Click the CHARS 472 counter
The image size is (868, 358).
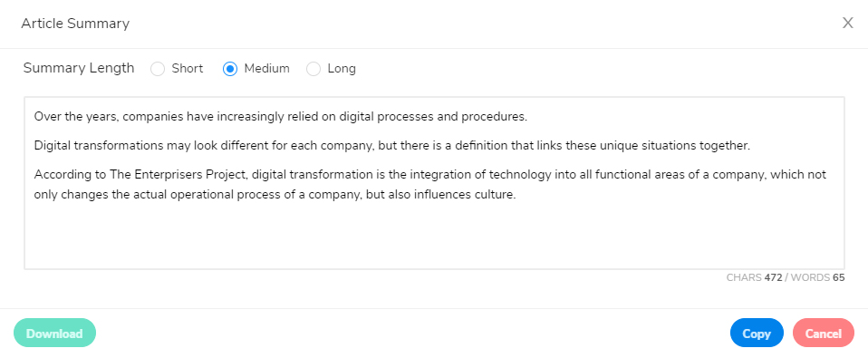(x=754, y=277)
